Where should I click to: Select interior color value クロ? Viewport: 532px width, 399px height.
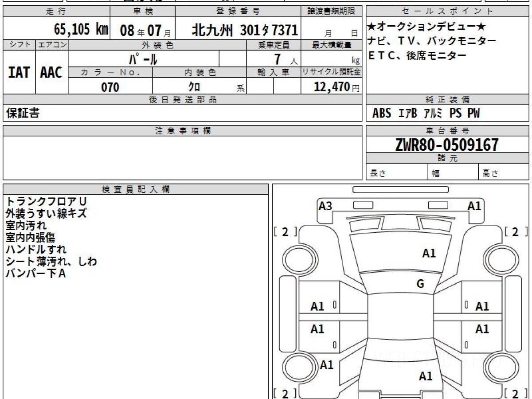pos(194,87)
